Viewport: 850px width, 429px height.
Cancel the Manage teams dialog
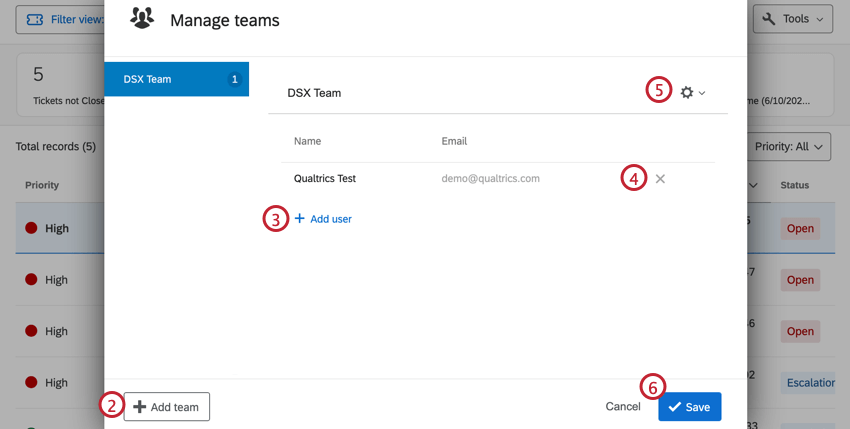[623, 407]
